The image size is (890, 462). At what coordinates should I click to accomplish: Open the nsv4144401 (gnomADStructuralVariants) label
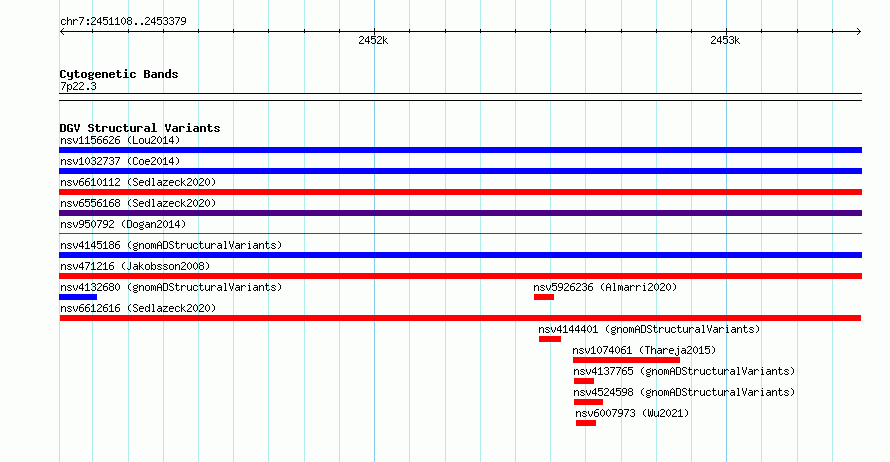pos(649,329)
